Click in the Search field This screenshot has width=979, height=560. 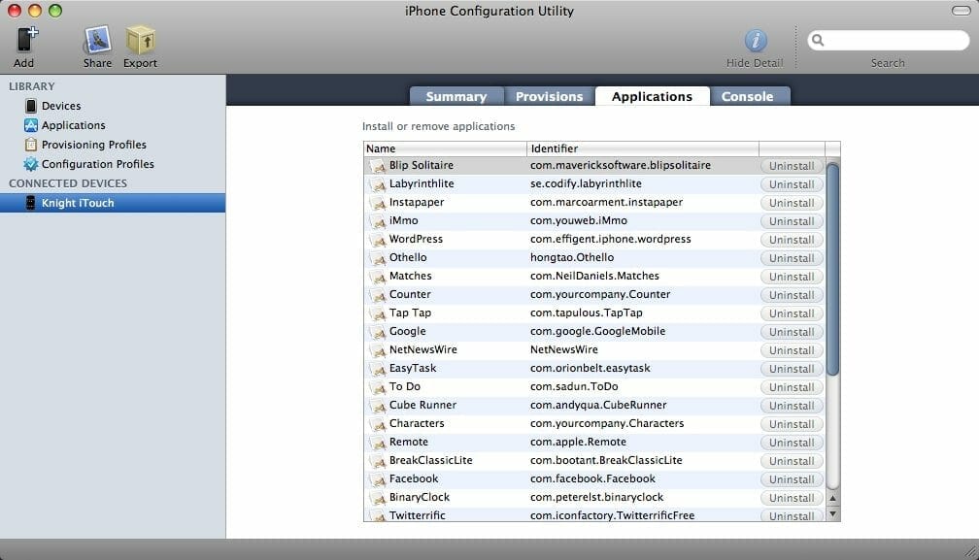tap(894, 41)
